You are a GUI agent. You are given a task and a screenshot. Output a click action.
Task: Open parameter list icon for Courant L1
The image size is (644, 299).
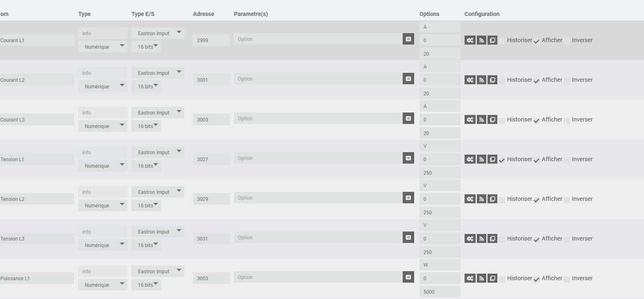click(408, 39)
